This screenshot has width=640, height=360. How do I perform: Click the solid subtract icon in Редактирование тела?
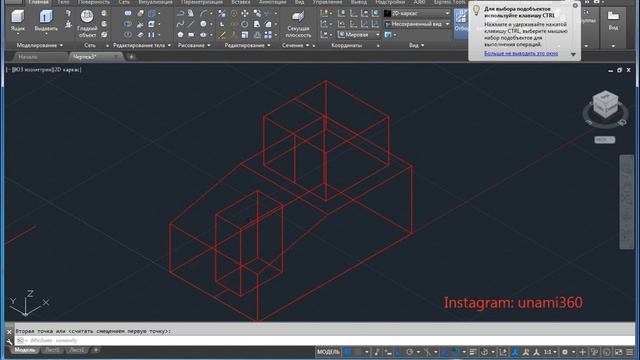point(128,24)
